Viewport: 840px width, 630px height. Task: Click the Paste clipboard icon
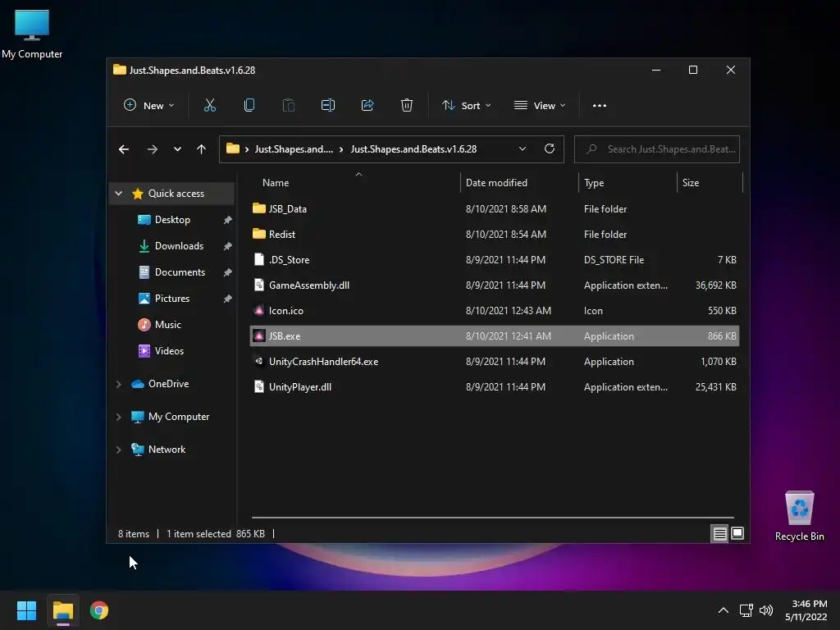pos(288,106)
